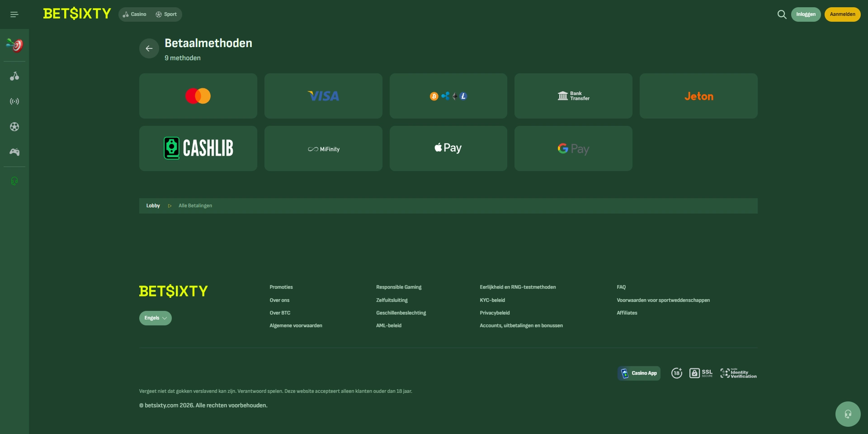Select the cryptocurrency payment method
This screenshot has height=434, width=868.
point(448,96)
